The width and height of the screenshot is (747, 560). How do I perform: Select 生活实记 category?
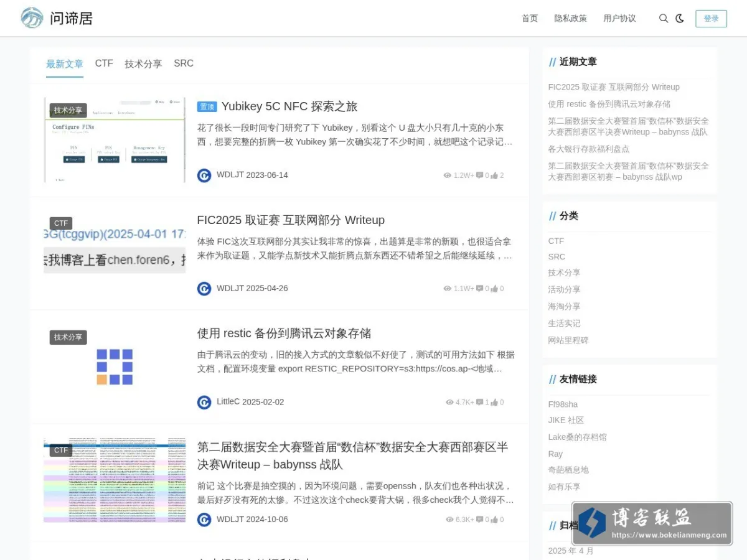564,323
